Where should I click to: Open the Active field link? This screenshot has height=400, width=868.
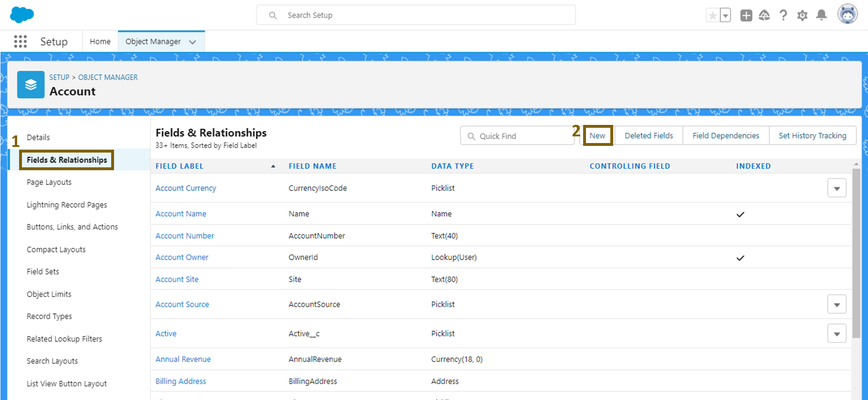point(166,333)
